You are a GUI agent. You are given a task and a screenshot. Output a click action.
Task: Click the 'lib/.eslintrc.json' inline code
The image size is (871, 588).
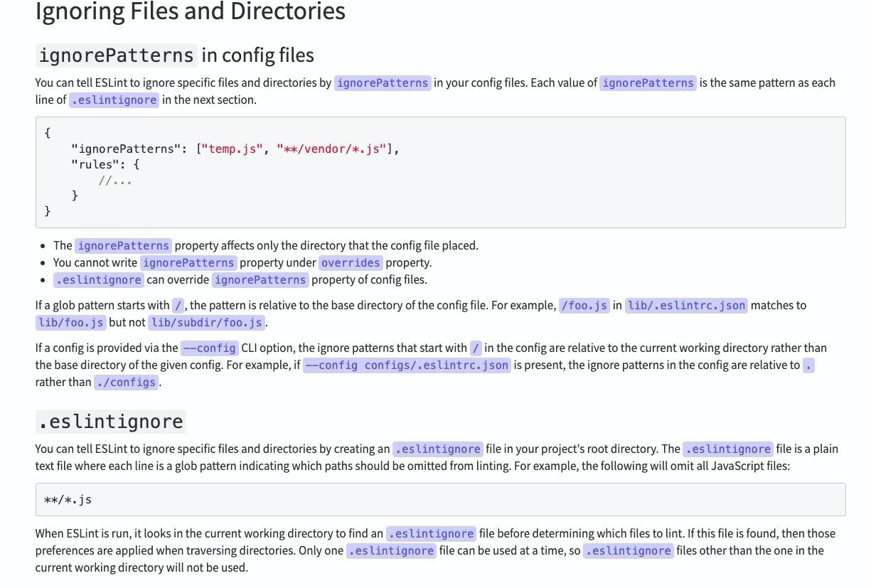pos(686,305)
